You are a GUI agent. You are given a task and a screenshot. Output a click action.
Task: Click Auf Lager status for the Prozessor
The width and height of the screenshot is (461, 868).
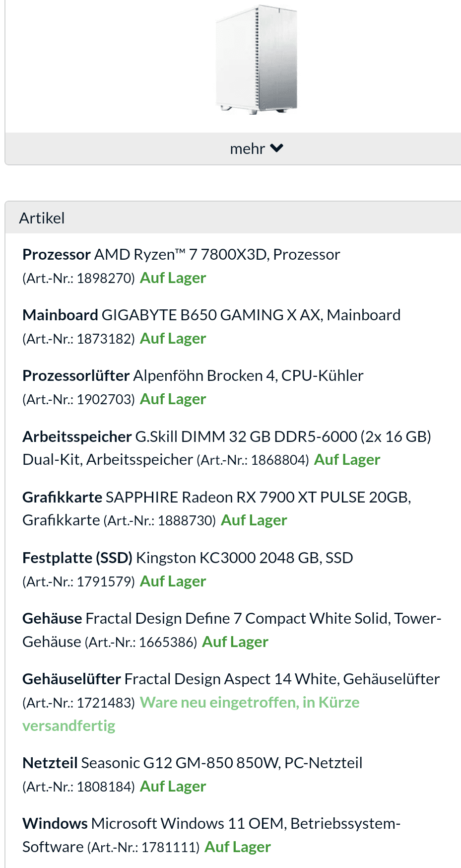(x=173, y=278)
